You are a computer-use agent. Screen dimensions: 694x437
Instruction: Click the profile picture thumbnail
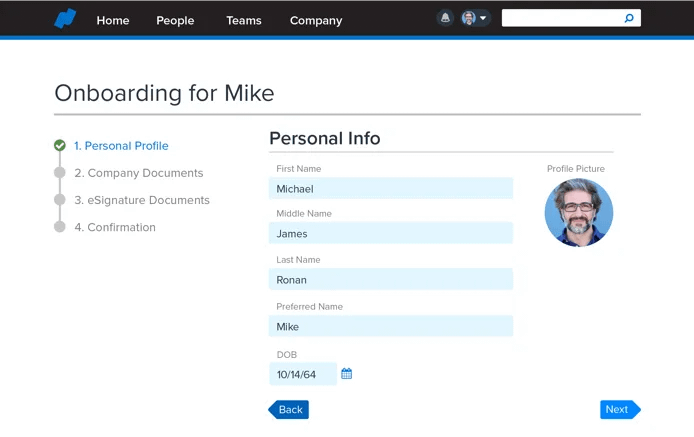[x=578, y=213]
